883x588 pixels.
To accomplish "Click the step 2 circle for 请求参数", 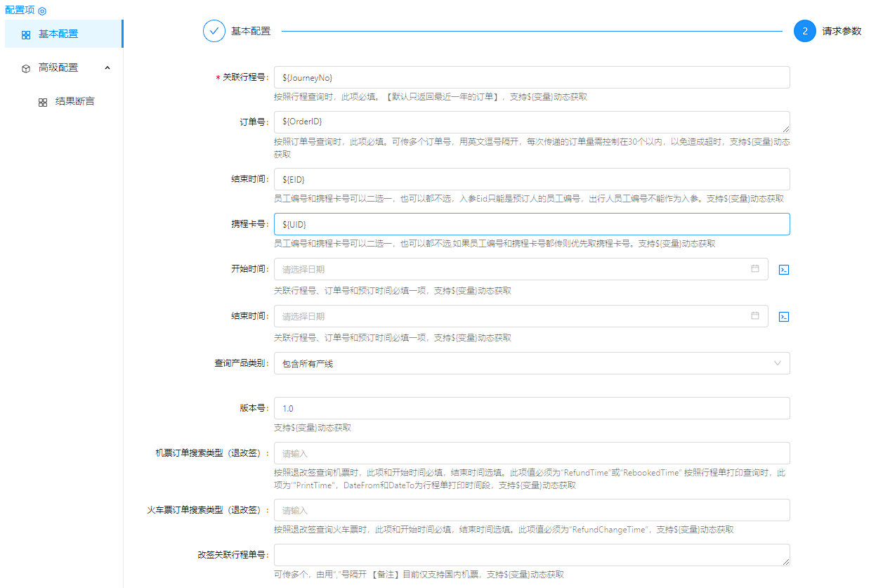I will tap(805, 32).
